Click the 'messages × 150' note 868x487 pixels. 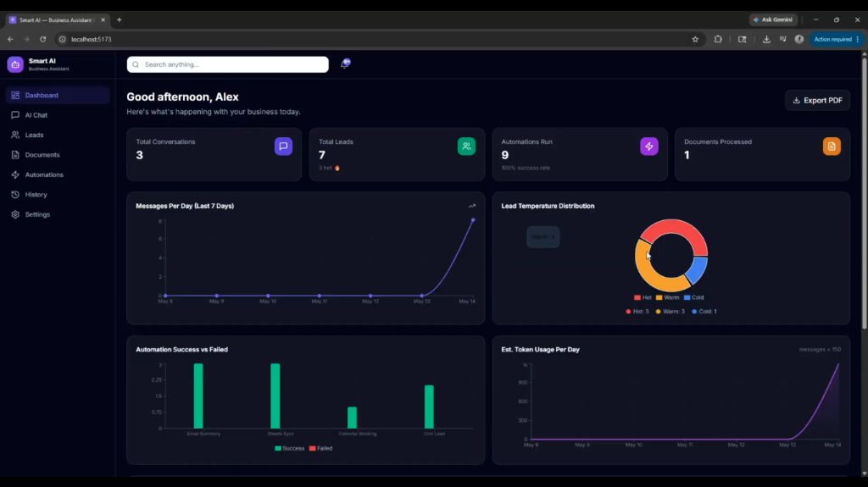[820, 350]
